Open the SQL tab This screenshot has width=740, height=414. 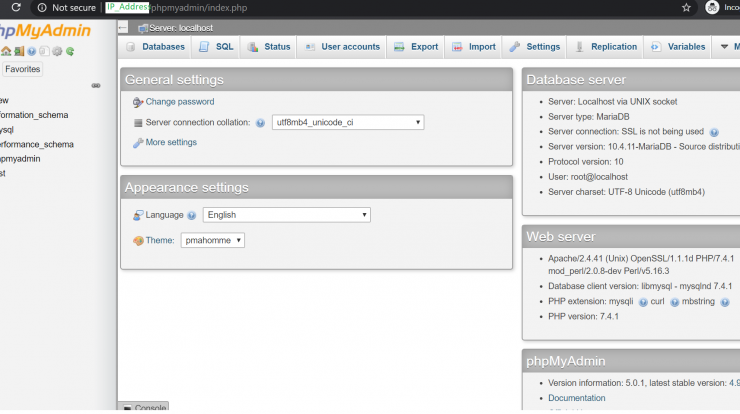pyautogui.click(x=217, y=47)
